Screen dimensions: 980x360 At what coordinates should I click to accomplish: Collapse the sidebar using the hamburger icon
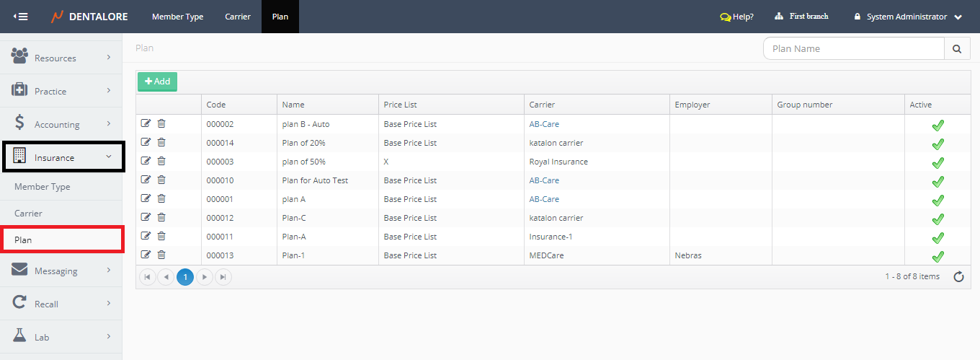tap(21, 17)
